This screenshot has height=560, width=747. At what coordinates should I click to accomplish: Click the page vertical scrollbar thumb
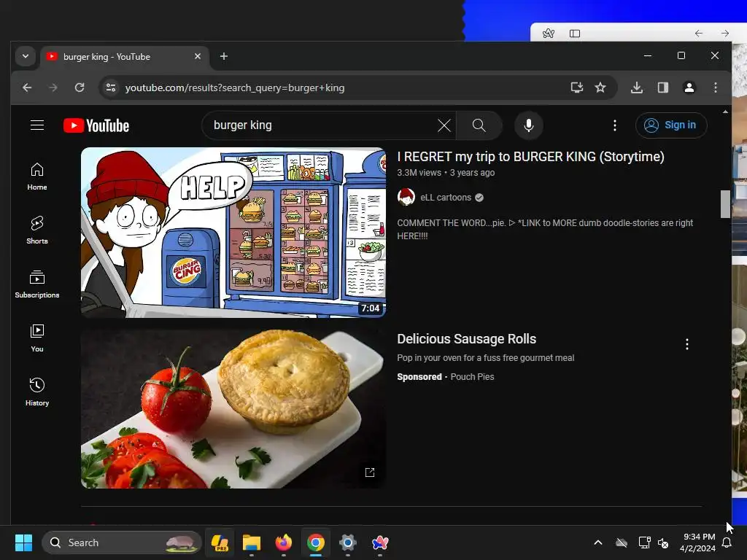pyautogui.click(x=725, y=204)
